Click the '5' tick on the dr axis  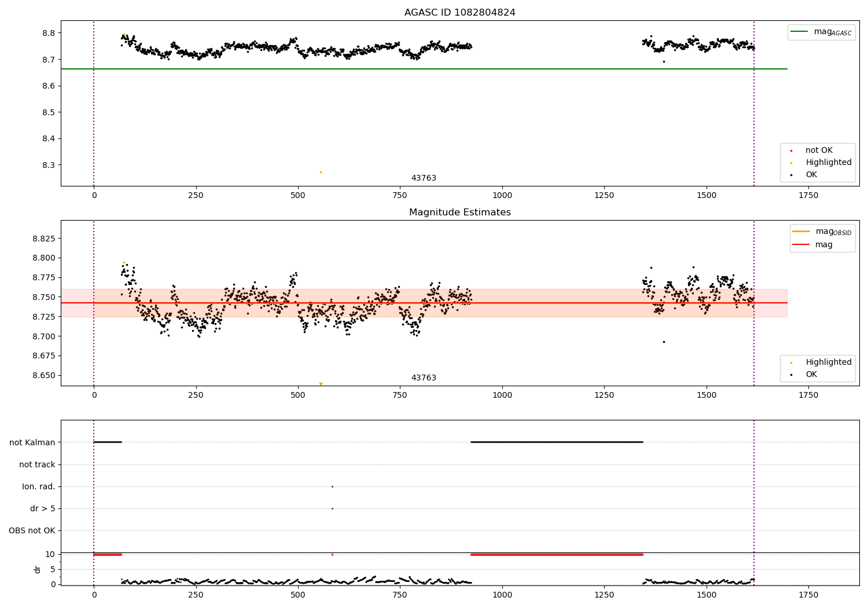53,569
